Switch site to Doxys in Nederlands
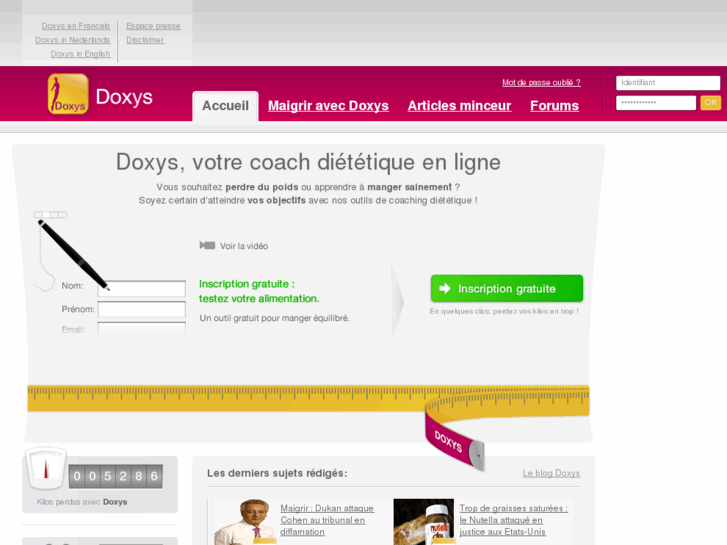Viewport: 727px width, 545px height. pyautogui.click(x=73, y=40)
